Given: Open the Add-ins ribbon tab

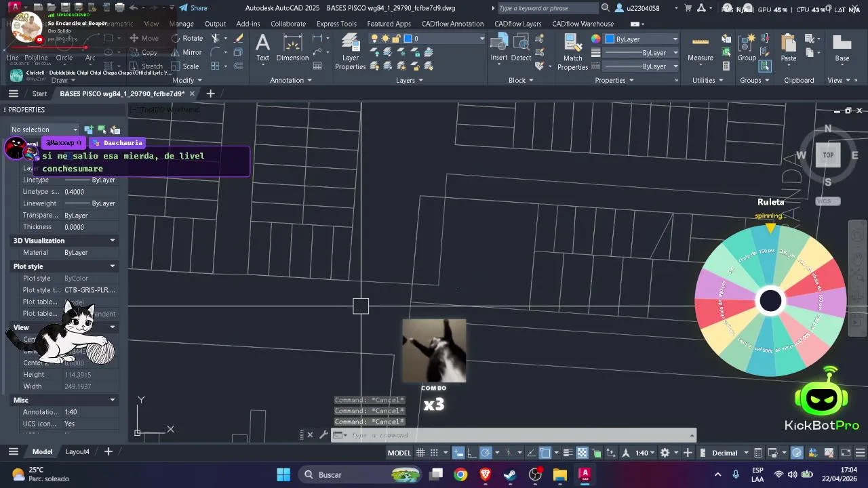Looking at the screenshot, I should click(x=248, y=24).
